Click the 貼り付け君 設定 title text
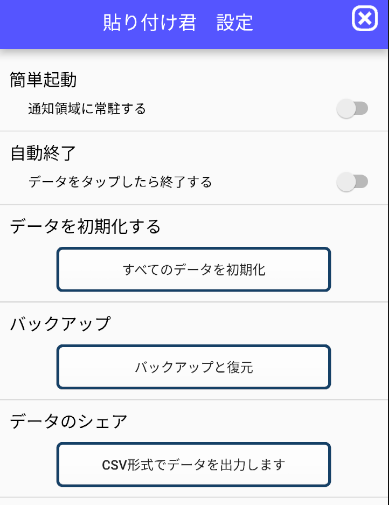Image resolution: width=389 pixels, height=505 pixels. click(178, 23)
